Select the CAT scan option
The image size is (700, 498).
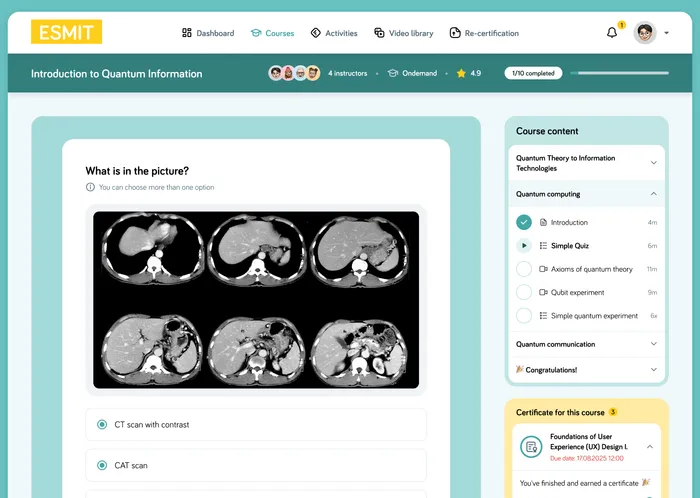pyautogui.click(x=256, y=465)
